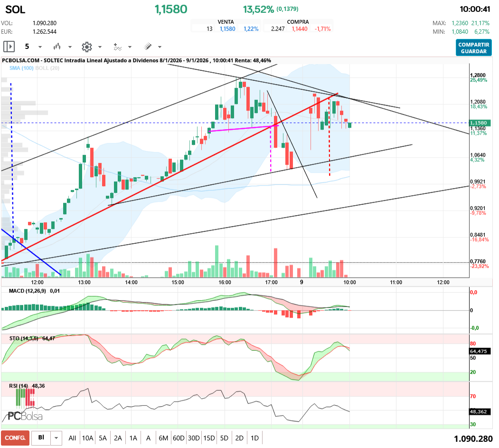Open dropdown arrow next to pencil tool
Screen dimensions: 499x448
coord(160,47)
